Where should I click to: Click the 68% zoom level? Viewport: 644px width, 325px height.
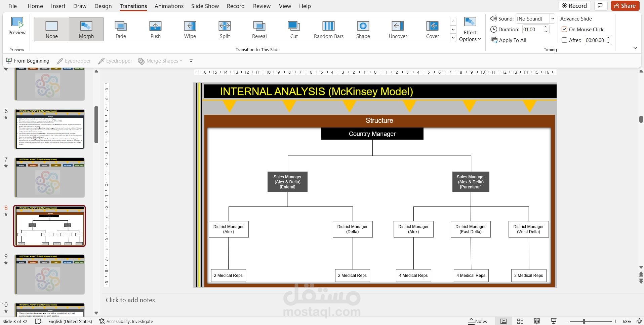[627, 321]
